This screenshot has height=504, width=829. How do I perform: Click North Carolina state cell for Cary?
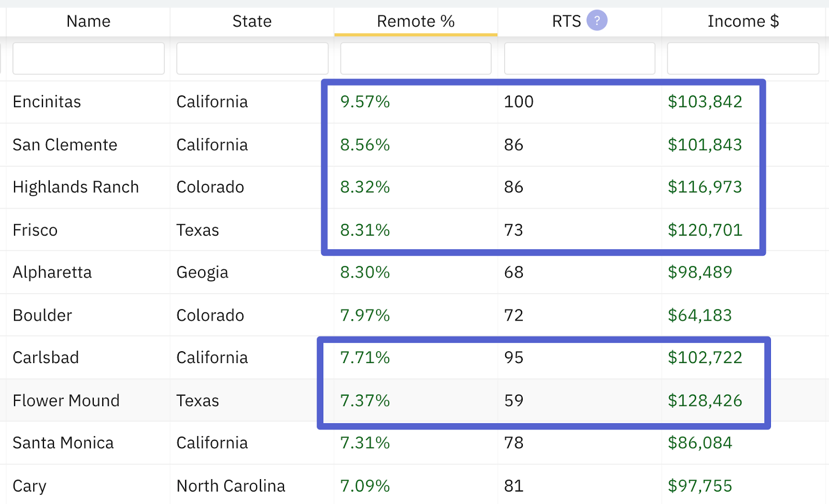[231, 486]
